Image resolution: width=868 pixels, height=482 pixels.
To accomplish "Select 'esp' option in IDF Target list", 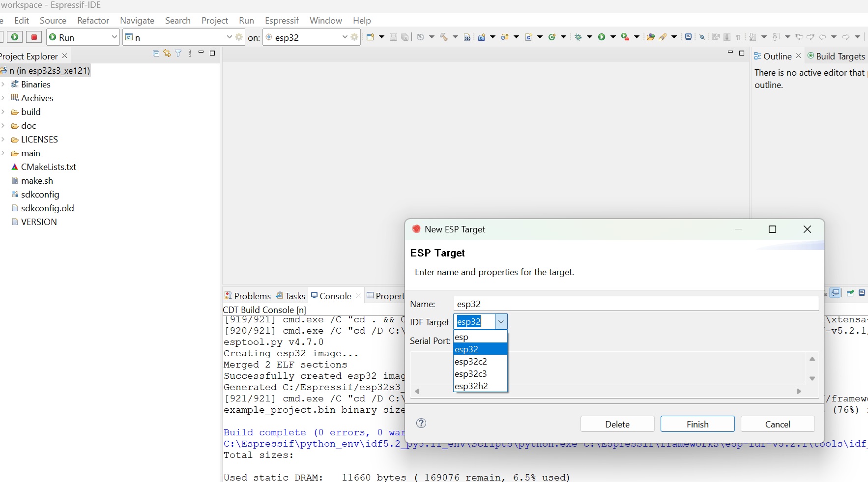I will pyautogui.click(x=480, y=337).
